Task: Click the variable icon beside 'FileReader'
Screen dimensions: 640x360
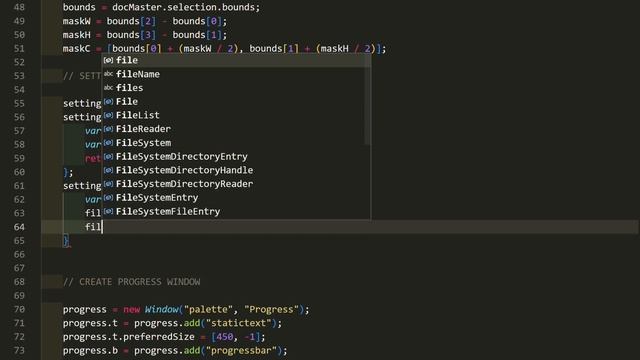Action: tap(108, 129)
